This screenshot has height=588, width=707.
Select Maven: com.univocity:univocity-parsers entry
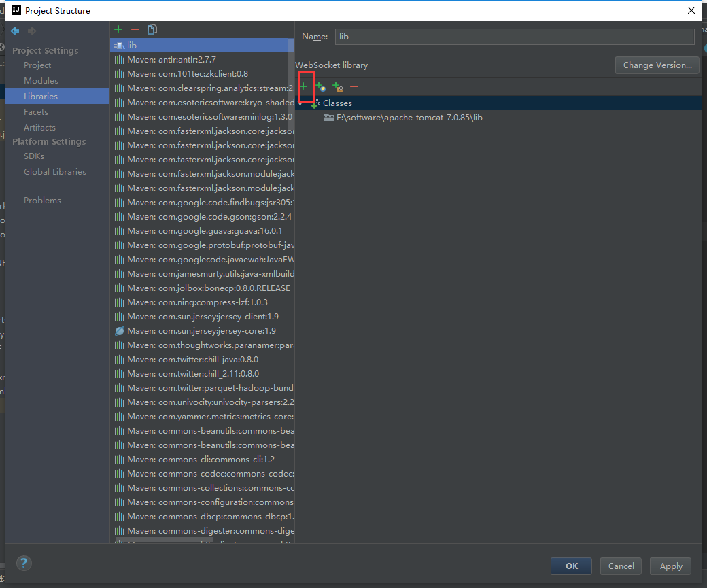pyautogui.click(x=203, y=402)
